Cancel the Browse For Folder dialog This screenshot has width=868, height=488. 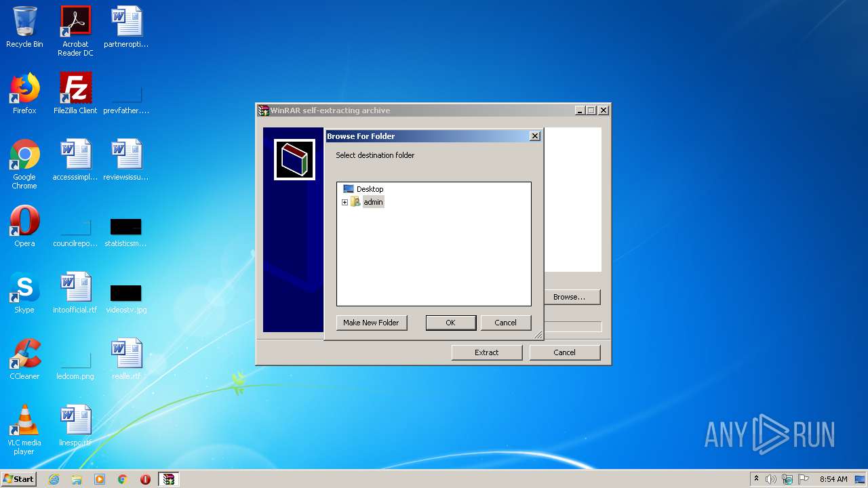pos(505,323)
